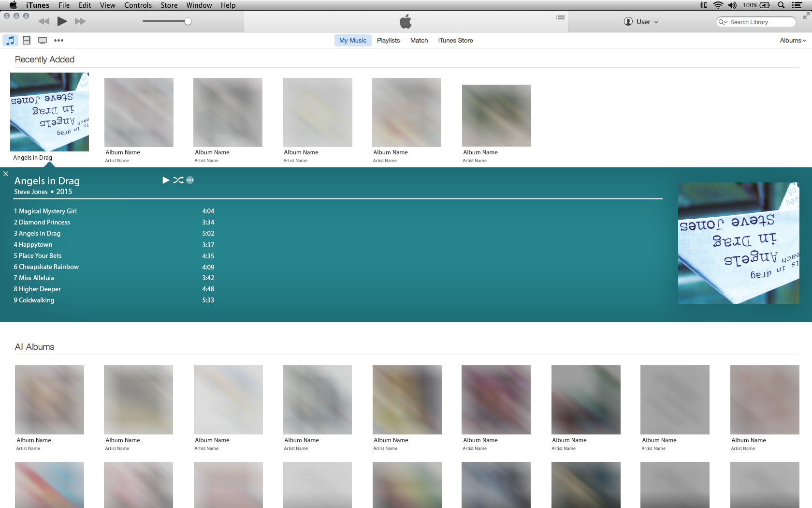Switch to Music library view
Screen dimensions: 812x508
coord(10,41)
